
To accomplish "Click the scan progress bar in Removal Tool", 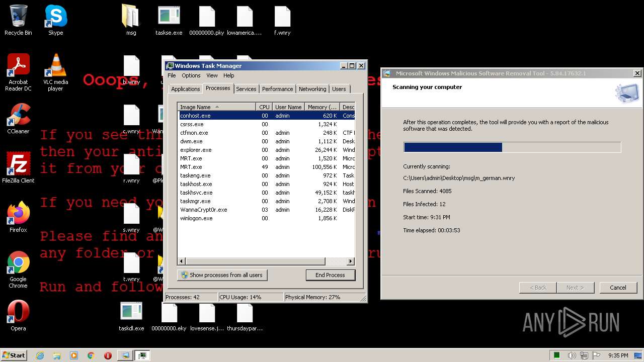I will [512, 147].
